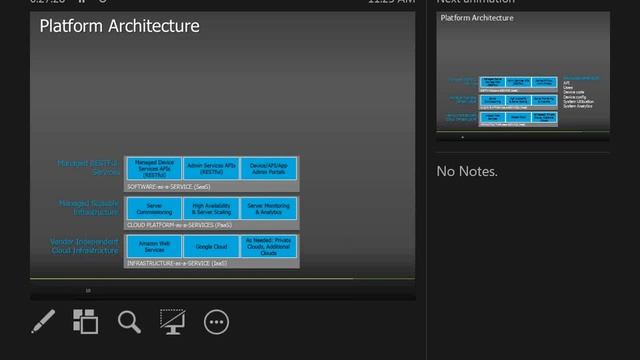Image resolution: width=640 pixels, height=360 pixels.
Task: Activate the zoom into slide magnifier
Action: tap(129, 322)
